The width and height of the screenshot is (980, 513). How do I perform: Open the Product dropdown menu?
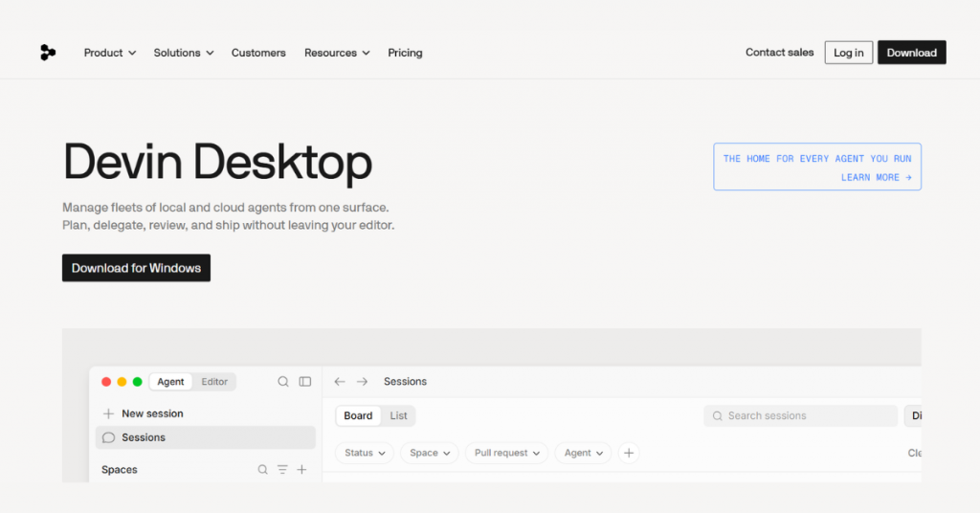pos(110,53)
